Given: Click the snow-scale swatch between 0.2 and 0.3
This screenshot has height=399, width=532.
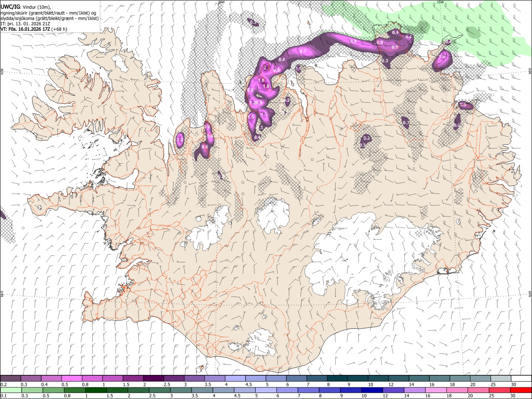Looking at the screenshot, I should [10, 378].
